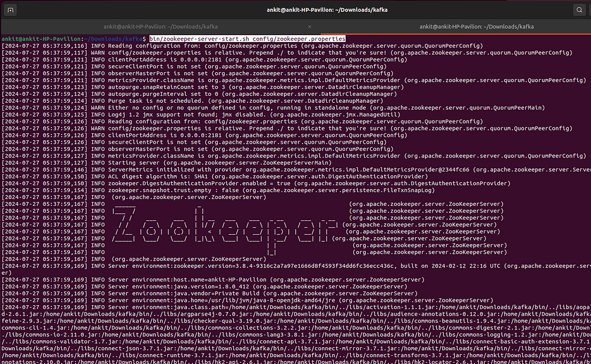This screenshot has width=591, height=364.
Task: Click the 'java.vendor=Private Build' log line
Action: pyautogui.click(x=210, y=294)
